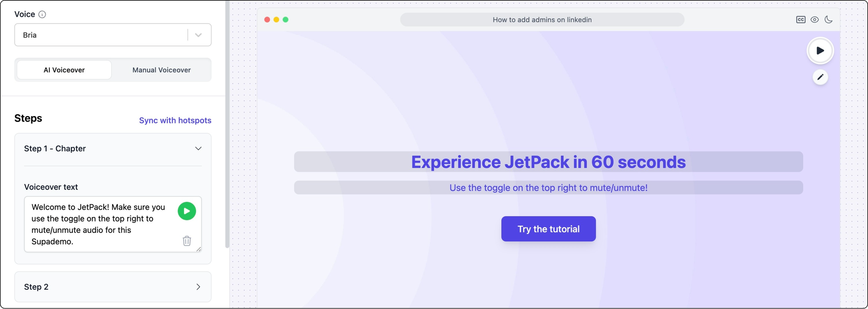This screenshot has width=868, height=309.
Task: Click the Voice info icon
Action: pos(42,14)
